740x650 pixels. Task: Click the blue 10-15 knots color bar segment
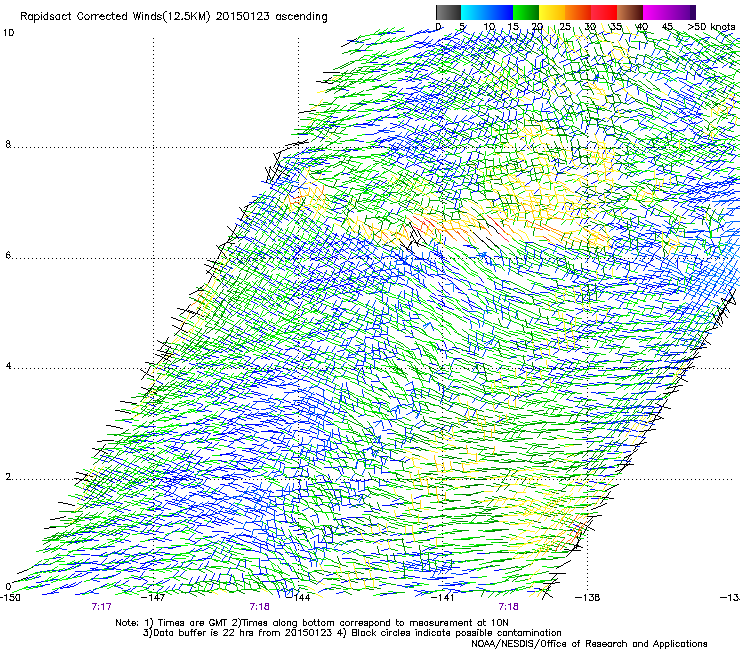(x=500, y=12)
